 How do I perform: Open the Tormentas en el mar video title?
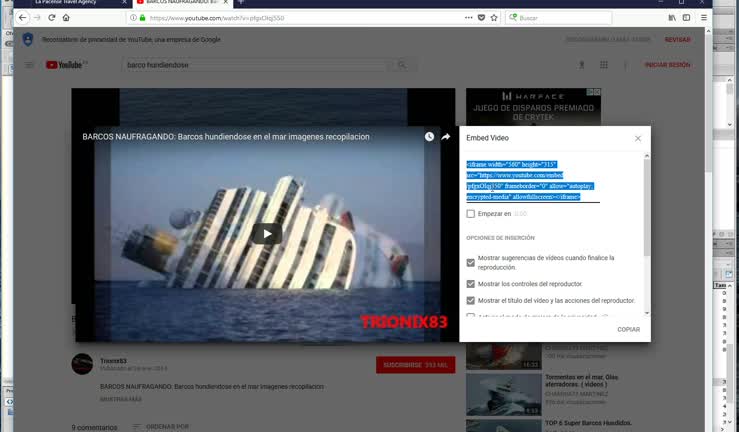(581, 381)
